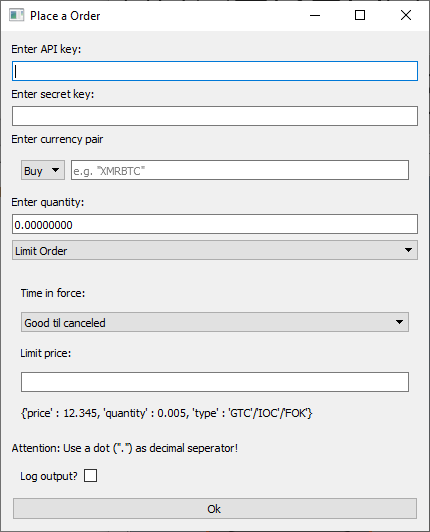This screenshot has width=430, height=532.
Task: Open the Good til canceled dropdown
Action: tap(215, 322)
